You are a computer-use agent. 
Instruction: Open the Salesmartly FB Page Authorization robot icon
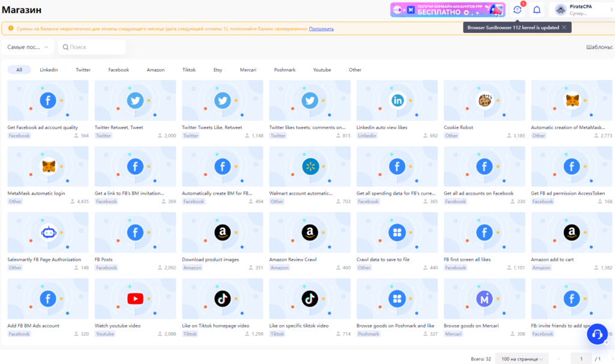(48, 232)
